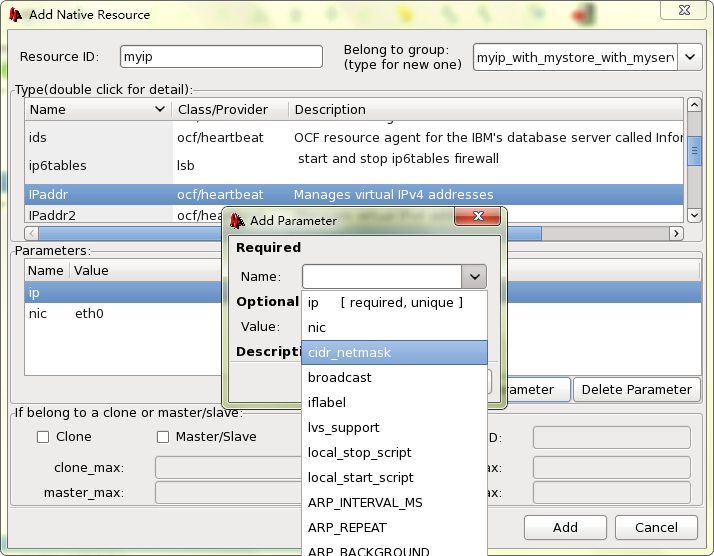Enable the Master/Slave checkbox
Viewport: 714px width, 556px height.
point(163,437)
